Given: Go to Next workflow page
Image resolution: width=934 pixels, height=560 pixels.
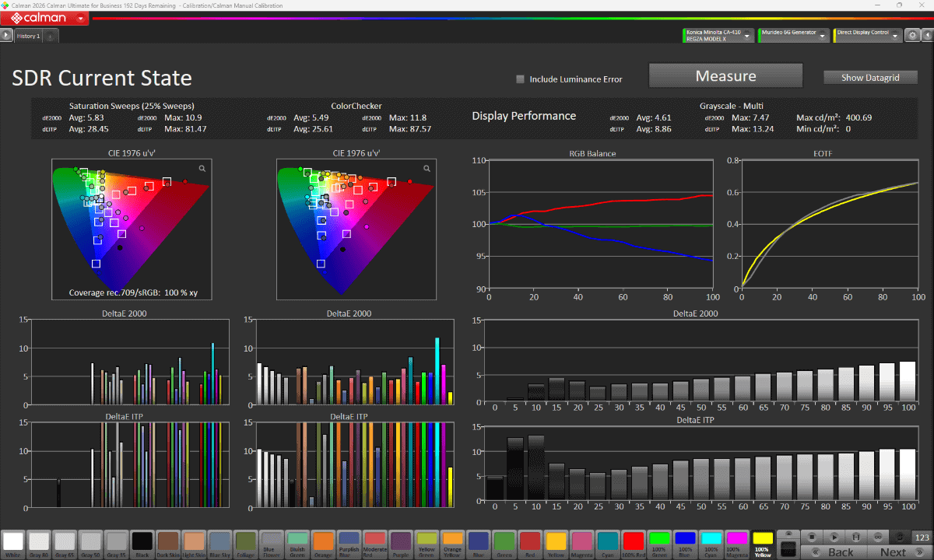Looking at the screenshot, I should tap(900, 551).
